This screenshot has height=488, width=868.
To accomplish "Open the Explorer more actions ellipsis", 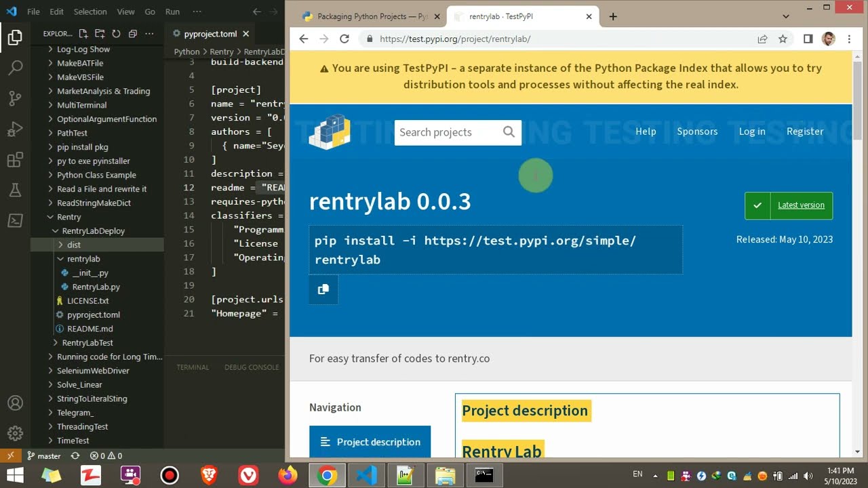I will coord(149,33).
